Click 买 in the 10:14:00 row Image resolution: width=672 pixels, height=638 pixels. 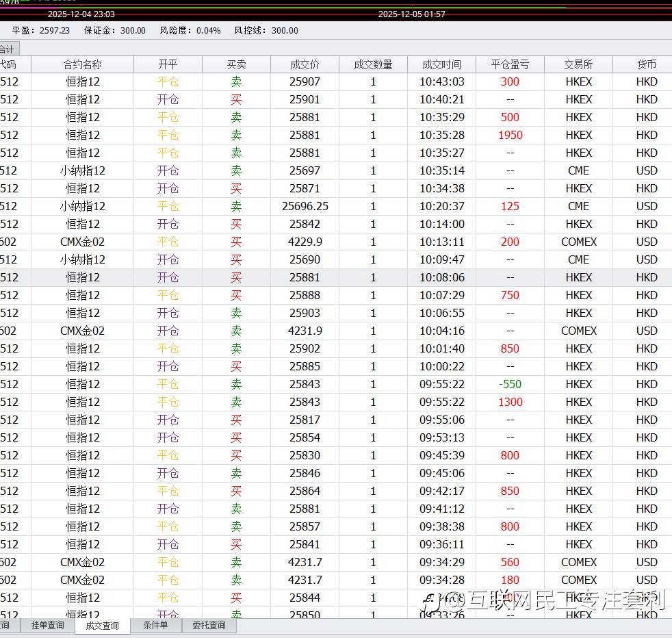point(236,224)
